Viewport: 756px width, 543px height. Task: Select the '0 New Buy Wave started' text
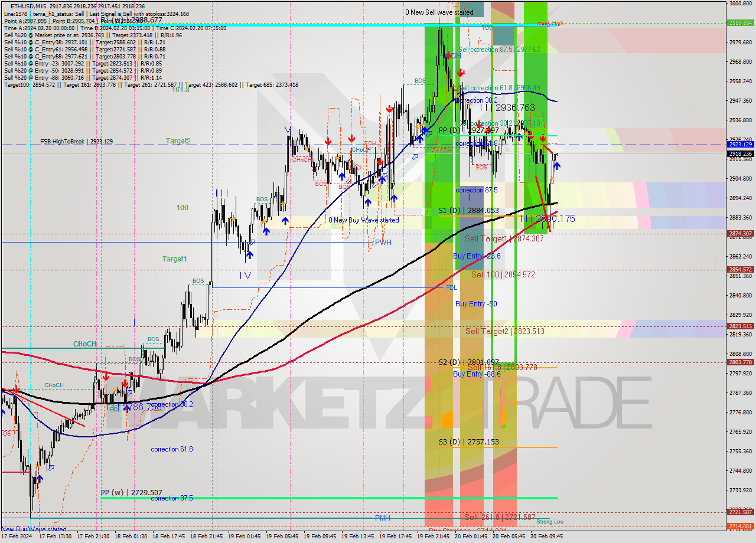click(x=364, y=220)
